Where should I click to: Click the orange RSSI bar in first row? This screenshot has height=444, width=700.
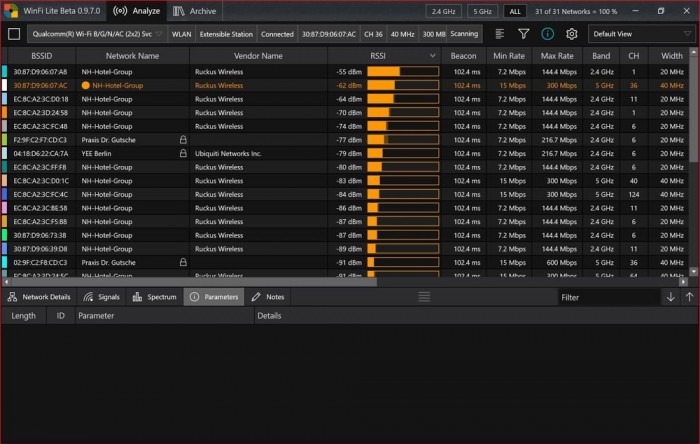384,72
